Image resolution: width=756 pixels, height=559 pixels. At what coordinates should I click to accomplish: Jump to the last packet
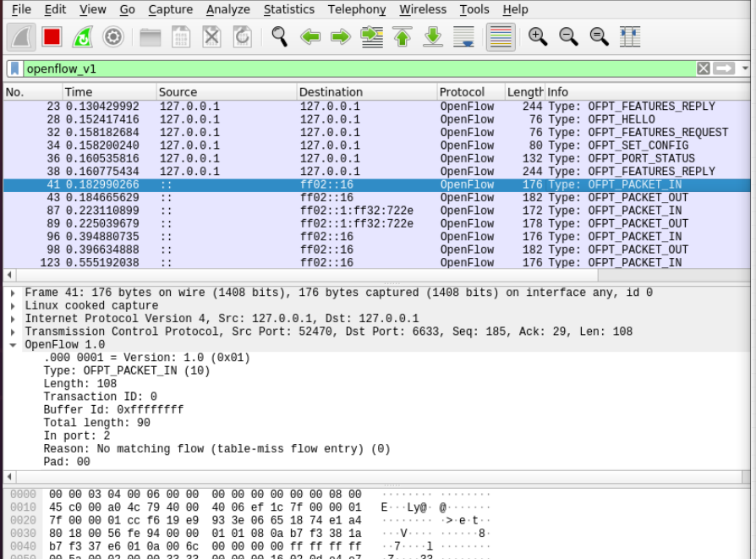433,36
